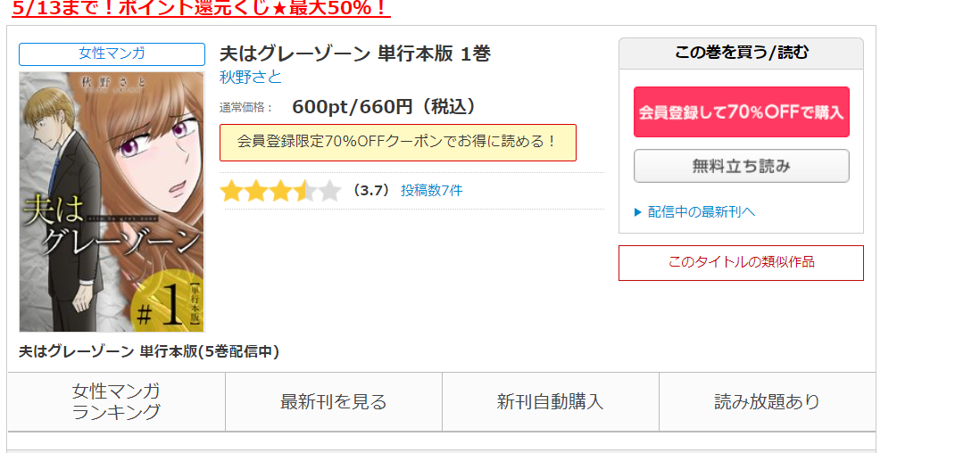
Task: Select the 読み放題あり tab
Action: point(768,402)
